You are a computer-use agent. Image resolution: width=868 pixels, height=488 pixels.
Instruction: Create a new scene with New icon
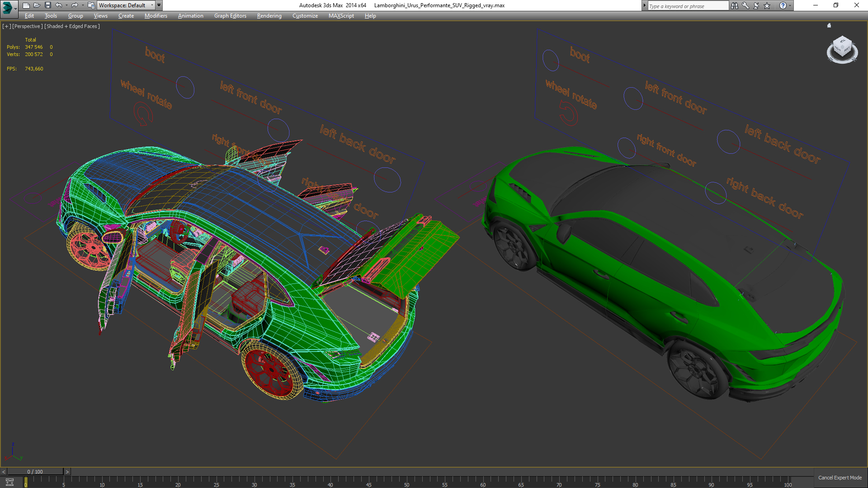pyautogui.click(x=26, y=5)
